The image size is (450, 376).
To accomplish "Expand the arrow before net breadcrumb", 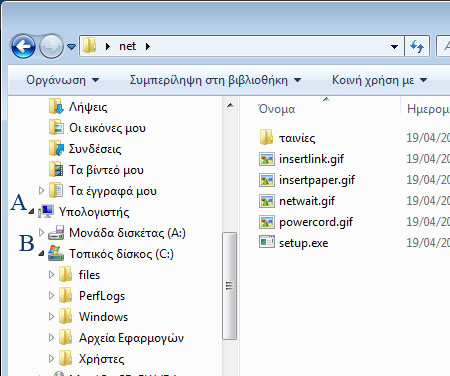I will pos(108,46).
